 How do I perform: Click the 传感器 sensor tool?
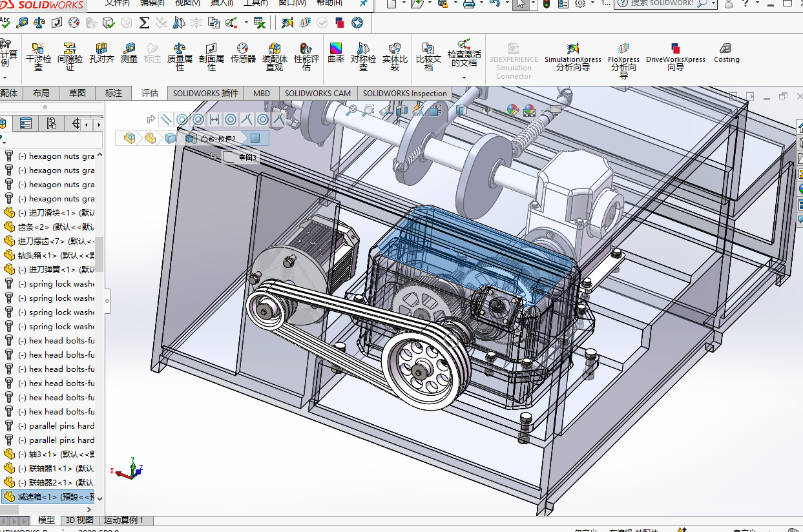pos(243,53)
